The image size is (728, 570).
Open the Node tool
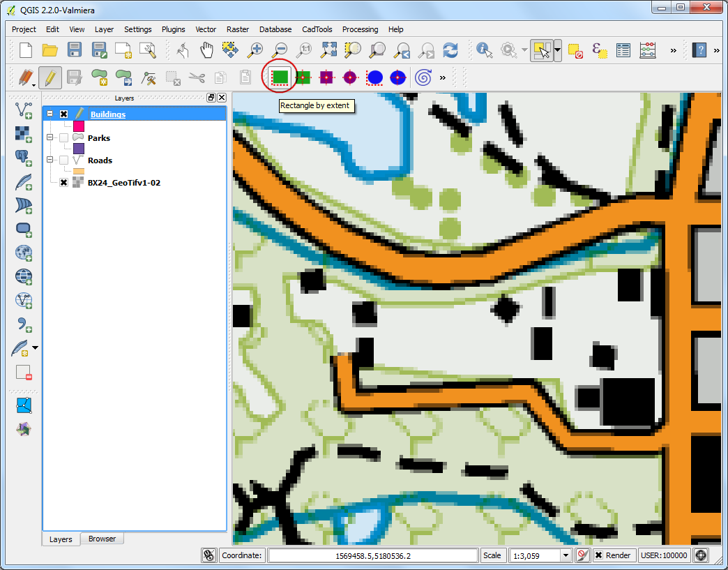click(x=149, y=77)
